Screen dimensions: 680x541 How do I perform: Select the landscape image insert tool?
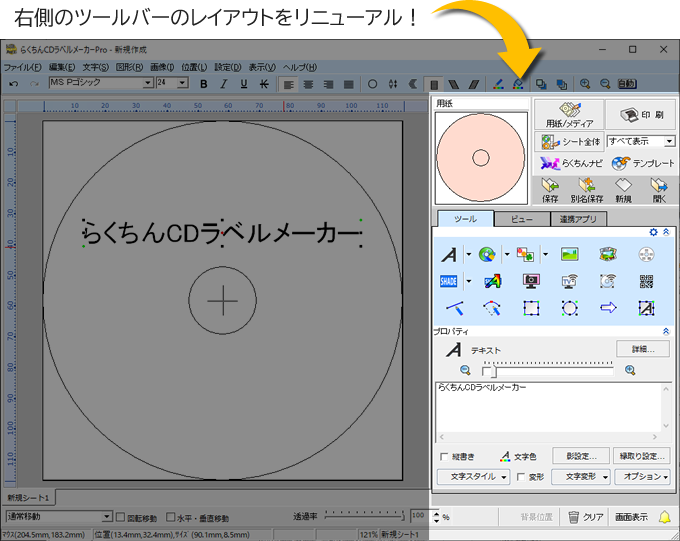pos(570,255)
